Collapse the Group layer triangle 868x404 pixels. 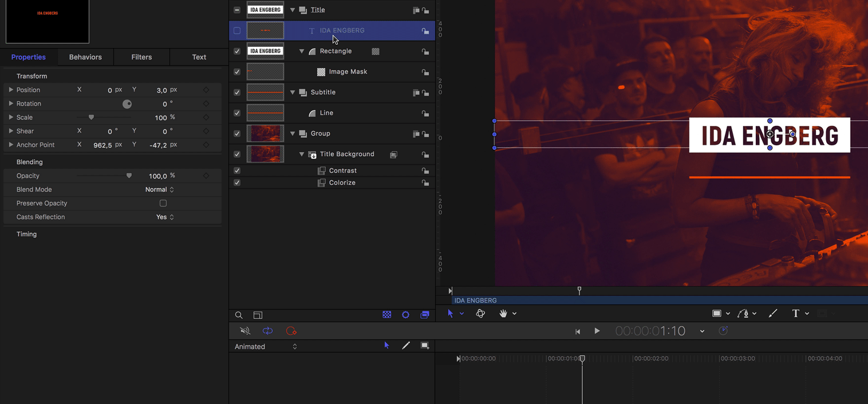coord(293,134)
